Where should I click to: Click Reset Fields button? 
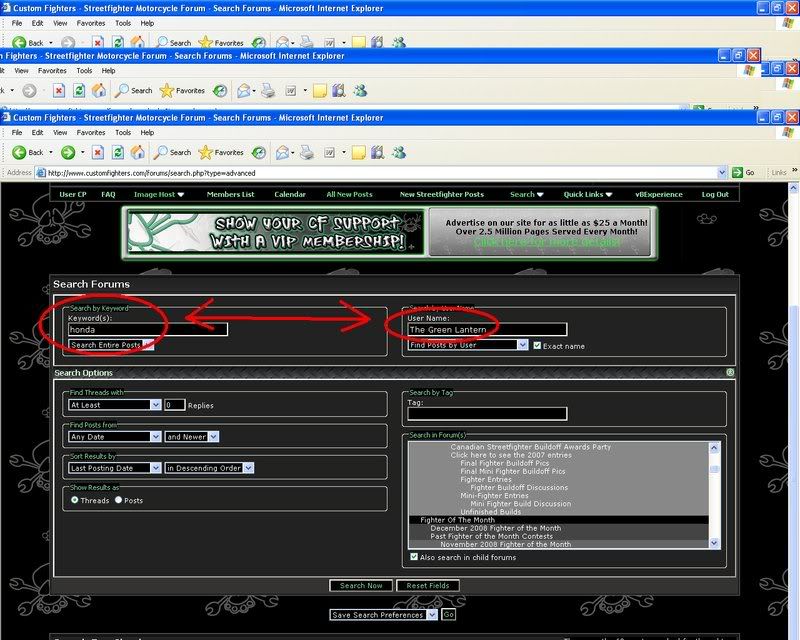[x=428, y=585]
